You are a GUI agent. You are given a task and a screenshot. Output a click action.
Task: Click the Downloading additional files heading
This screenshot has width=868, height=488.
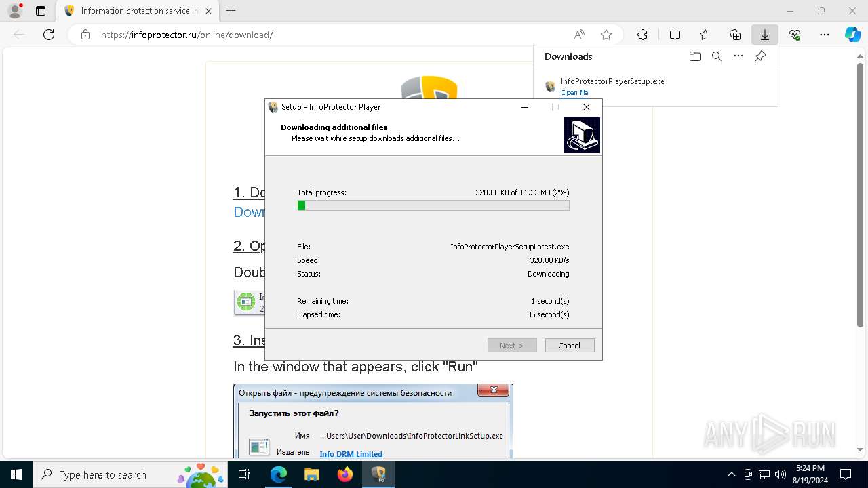point(334,127)
